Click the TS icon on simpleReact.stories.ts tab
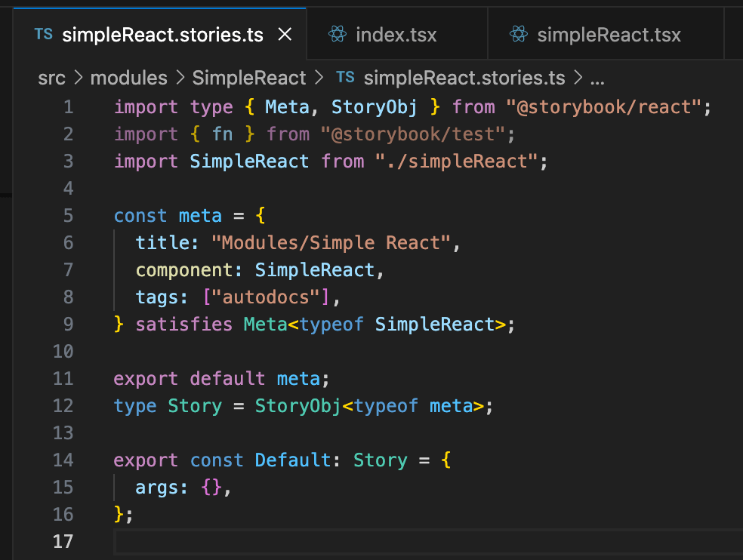 (44, 35)
